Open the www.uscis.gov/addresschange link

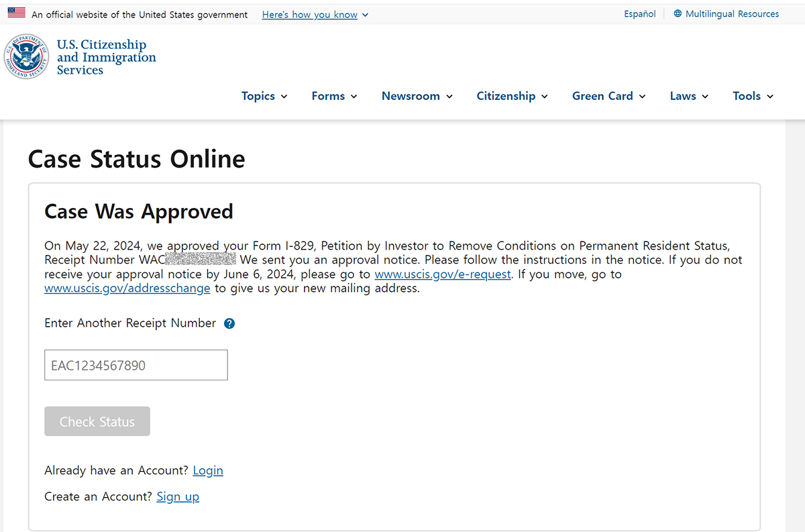pyautogui.click(x=127, y=288)
